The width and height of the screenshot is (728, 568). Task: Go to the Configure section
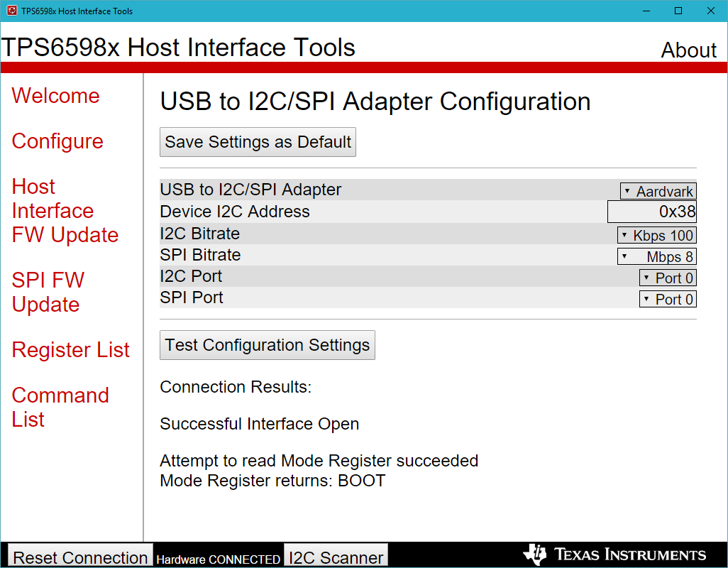[57, 141]
